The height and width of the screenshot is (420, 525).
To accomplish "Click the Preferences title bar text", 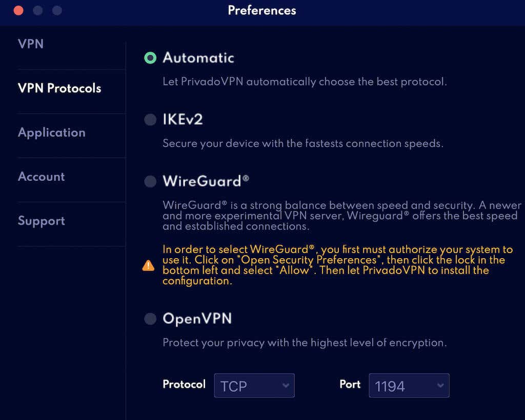I will [262, 10].
